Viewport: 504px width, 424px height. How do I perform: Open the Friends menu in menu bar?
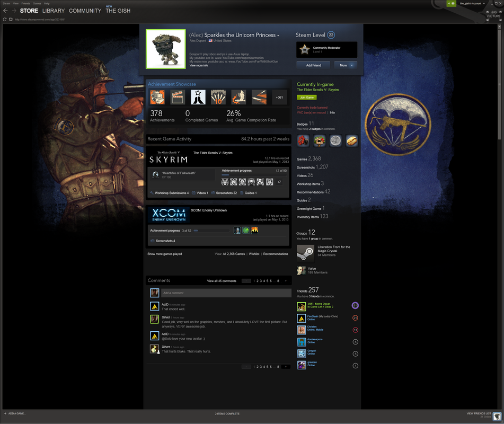[x=25, y=3]
